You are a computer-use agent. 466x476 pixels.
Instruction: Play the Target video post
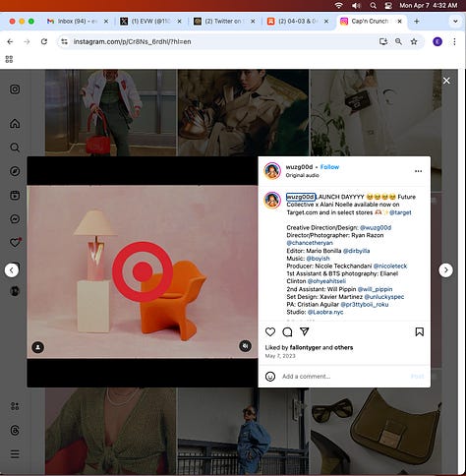coord(143,271)
